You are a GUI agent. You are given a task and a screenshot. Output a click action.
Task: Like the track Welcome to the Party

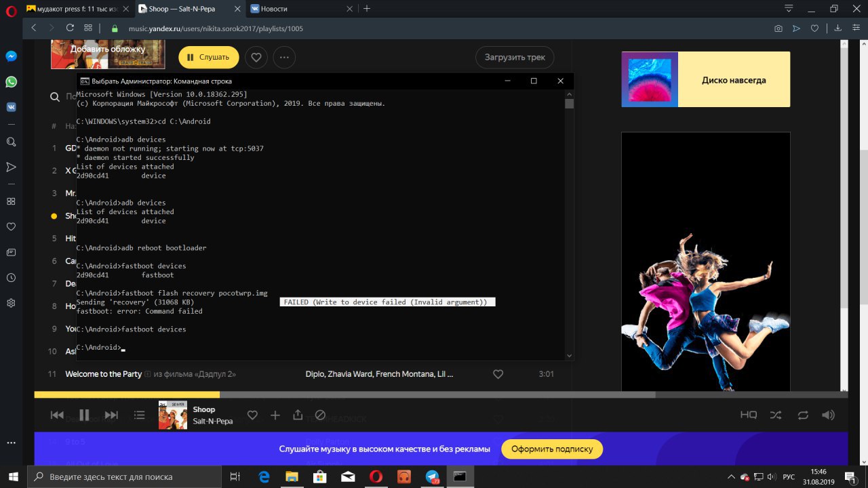[x=498, y=374]
